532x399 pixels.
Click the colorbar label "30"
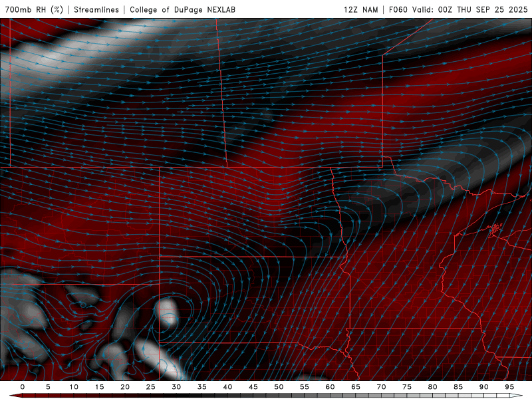point(176,387)
